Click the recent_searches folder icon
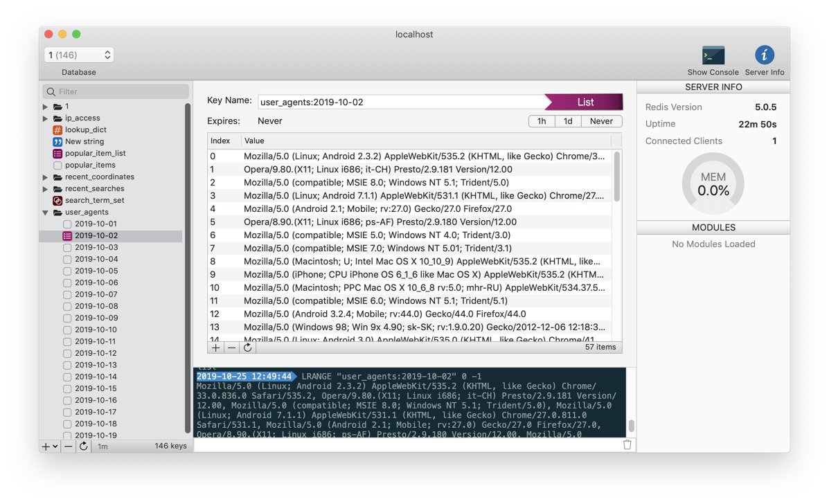The width and height of the screenshot is (829, 504). point(57,188)
